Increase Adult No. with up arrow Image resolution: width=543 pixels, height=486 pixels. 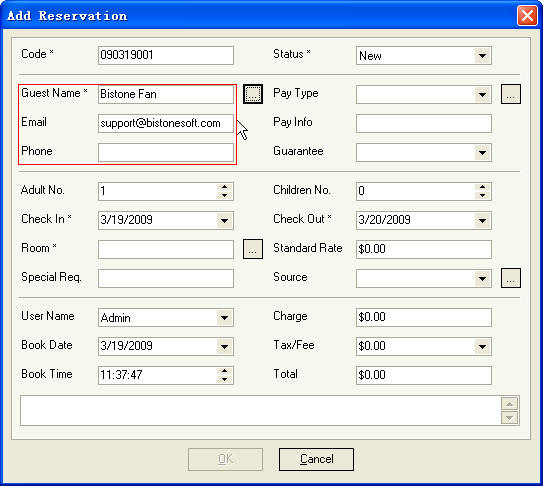pyautogui.click(x=224, y=187)
